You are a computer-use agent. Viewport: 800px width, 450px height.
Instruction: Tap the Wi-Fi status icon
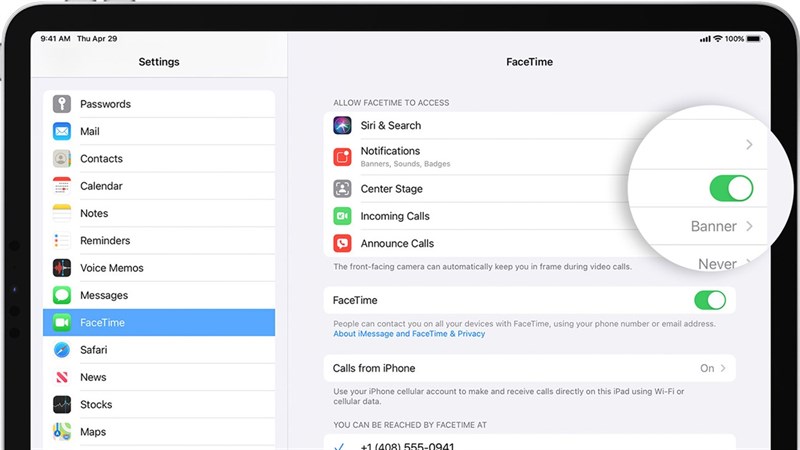point(717,39)
